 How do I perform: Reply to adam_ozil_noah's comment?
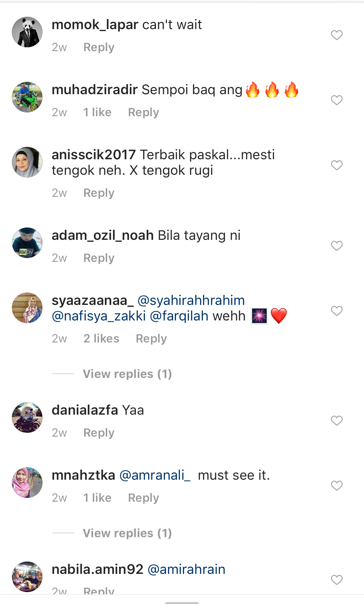tap(99, 258)
